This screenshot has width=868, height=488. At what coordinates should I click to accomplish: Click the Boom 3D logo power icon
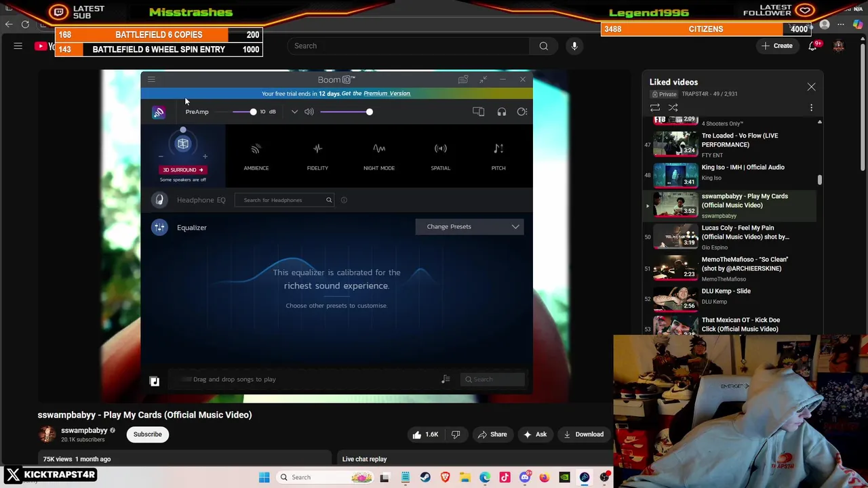point(158,113)
